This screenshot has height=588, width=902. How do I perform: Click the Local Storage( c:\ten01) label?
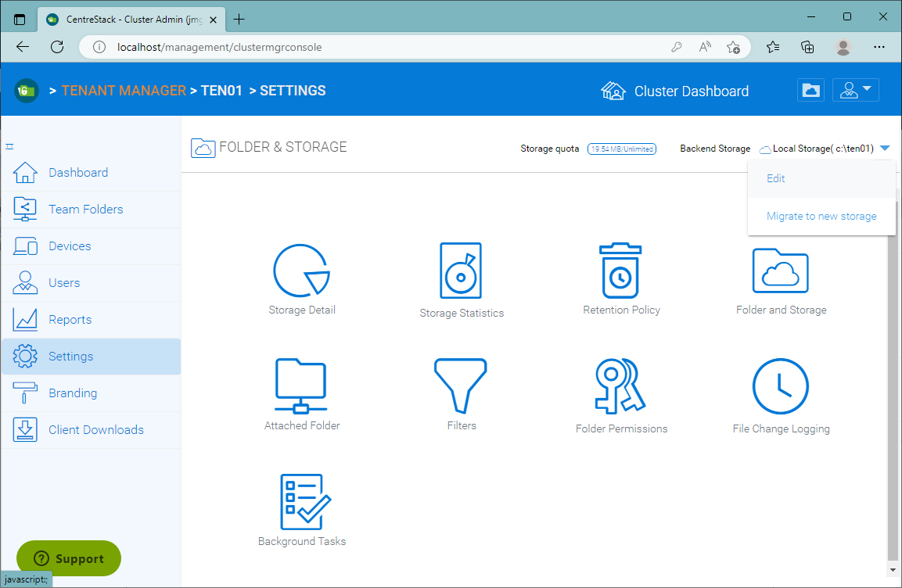823,149
